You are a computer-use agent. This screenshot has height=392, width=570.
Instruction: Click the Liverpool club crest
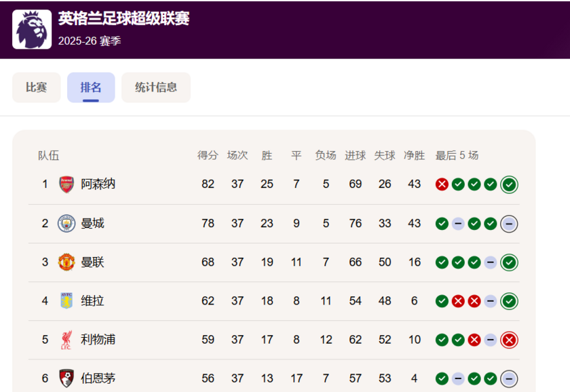point(66,340)
